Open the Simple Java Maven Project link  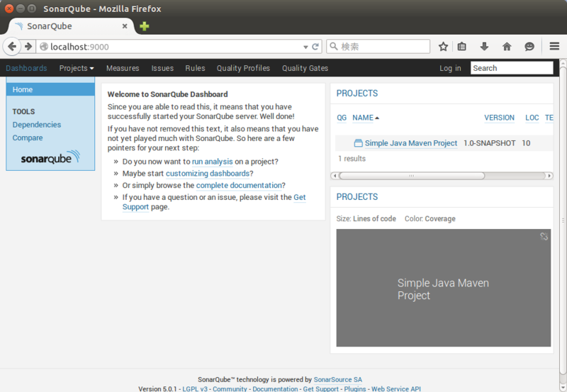tap(411, 143)
